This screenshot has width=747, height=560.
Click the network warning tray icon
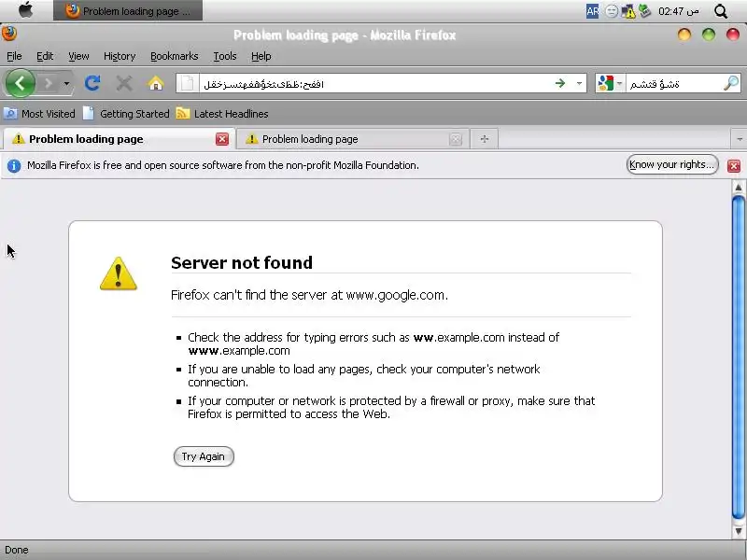pos(628,11)
